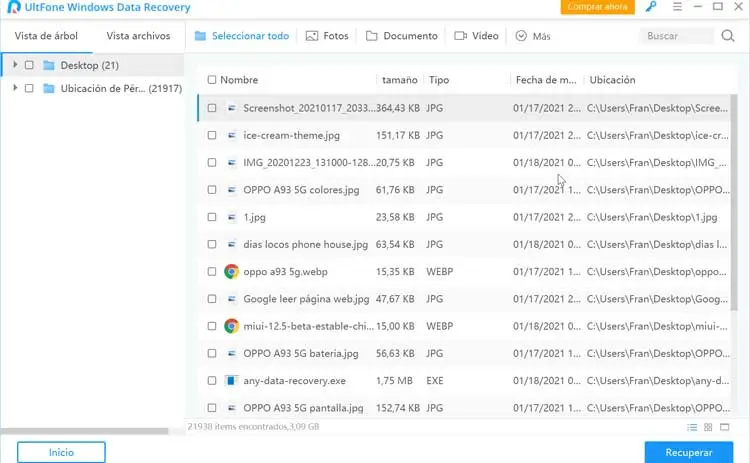
Task: Click path C:\Users\Fran\Desktop\1.jpg
Action: click(x=652, y=217)
